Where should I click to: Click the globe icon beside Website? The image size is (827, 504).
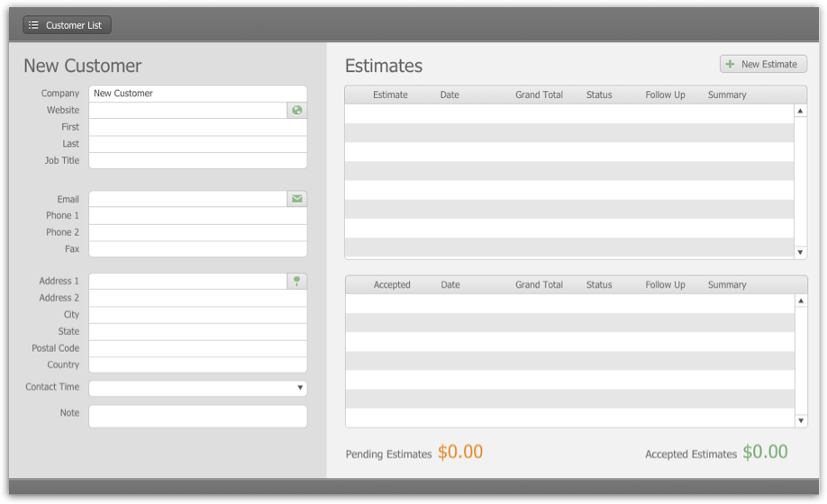(297, 110)
